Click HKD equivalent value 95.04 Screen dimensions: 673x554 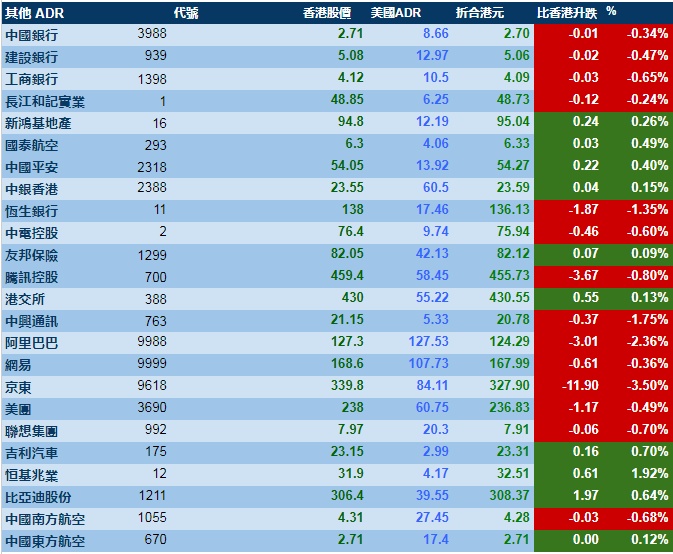513,121
